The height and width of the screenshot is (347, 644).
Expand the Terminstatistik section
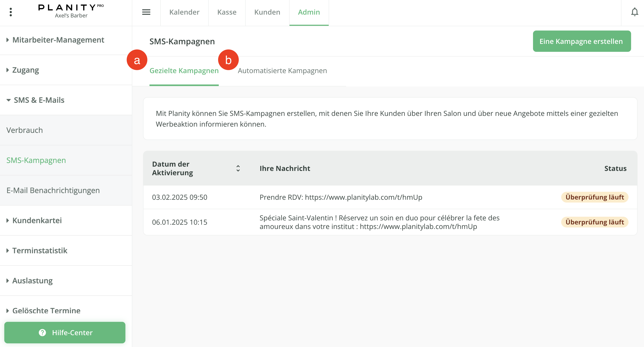[x=40, y=250]
